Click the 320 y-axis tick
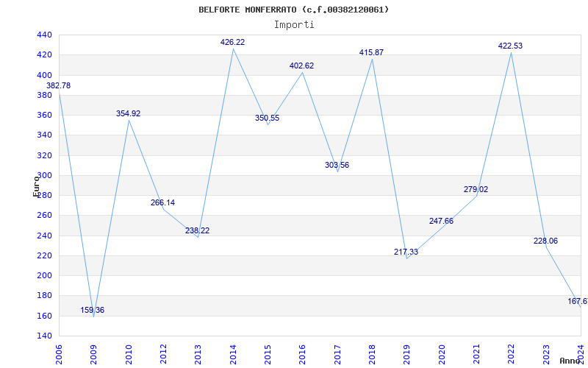The width and height of the screenshot is (588, 368). (44, 155)
